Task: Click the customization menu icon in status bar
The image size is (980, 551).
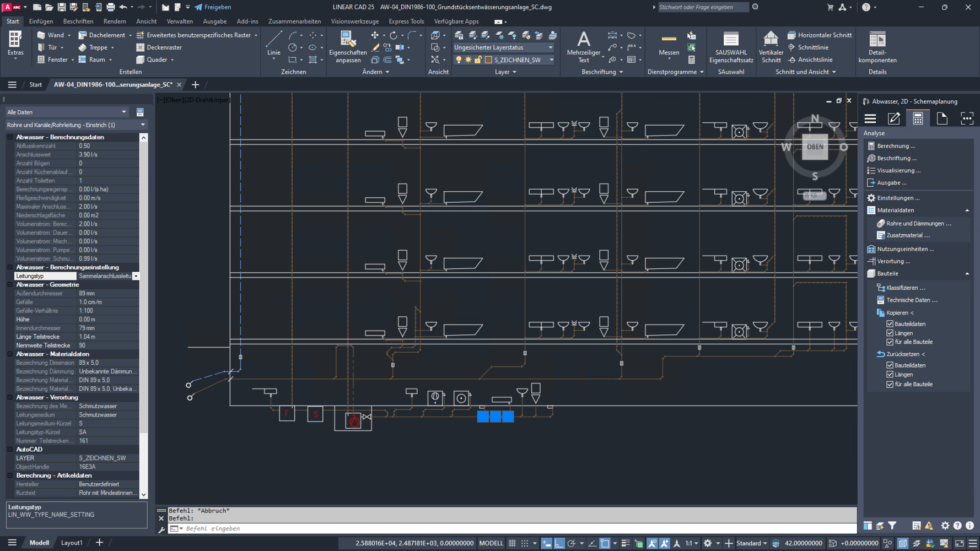Action: 973,543
